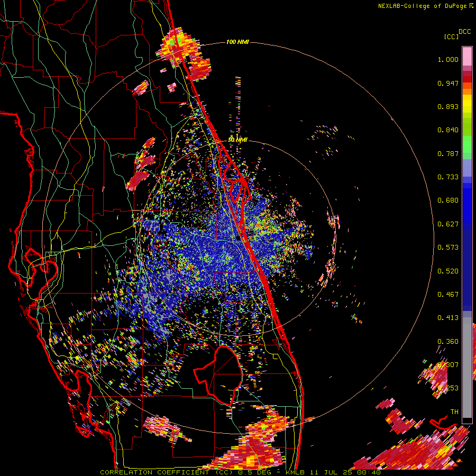Click the TH label beside color bar
The image size is (476, 476).
(x=454, y=412)
